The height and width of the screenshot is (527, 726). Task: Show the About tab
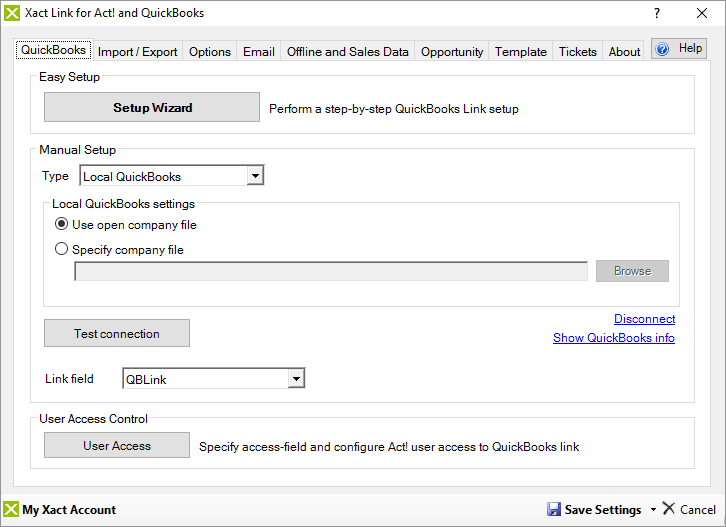tap(624, 51)
